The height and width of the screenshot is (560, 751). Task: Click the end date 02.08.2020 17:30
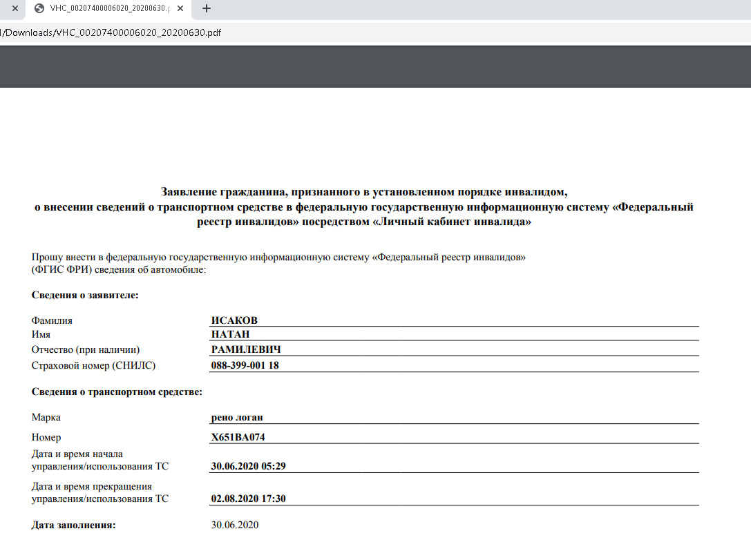248,499
